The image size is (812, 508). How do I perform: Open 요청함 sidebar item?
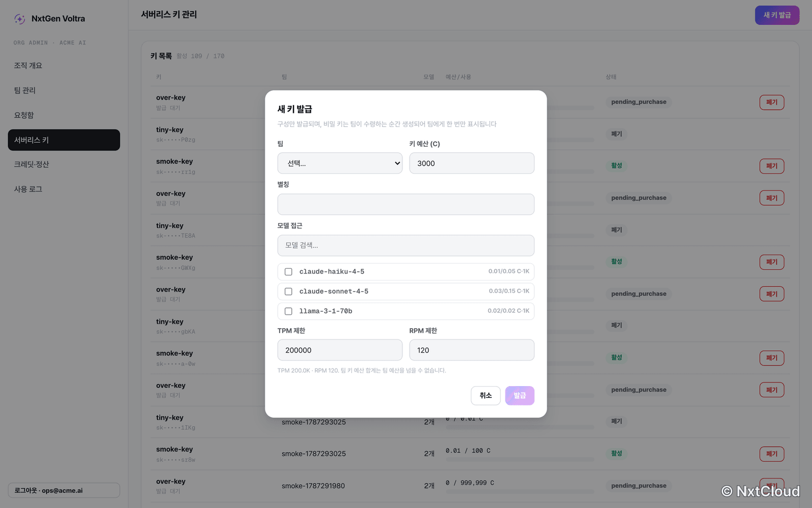[x=64, y=115]
